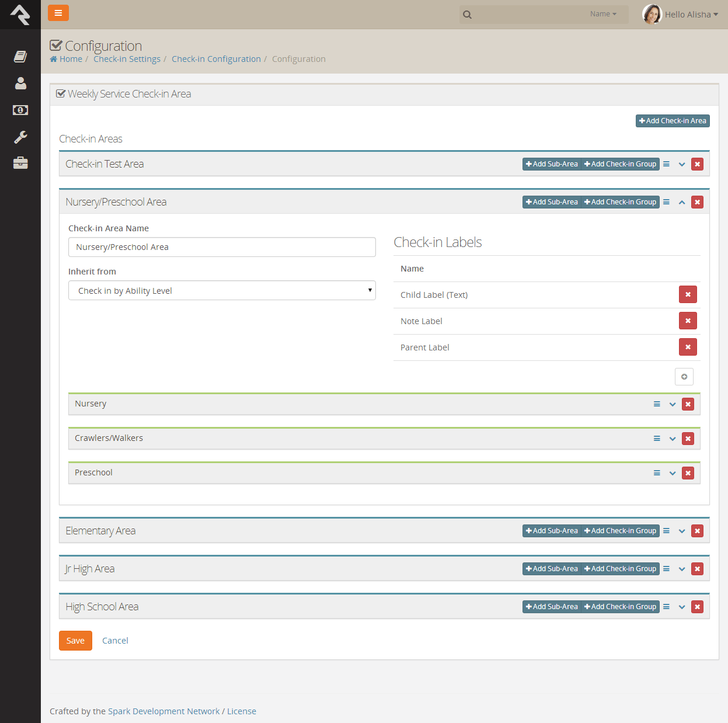This screenshot has width=728, height=723.
Task: Open the person icon in sidebar
Action: click(20, 83)
